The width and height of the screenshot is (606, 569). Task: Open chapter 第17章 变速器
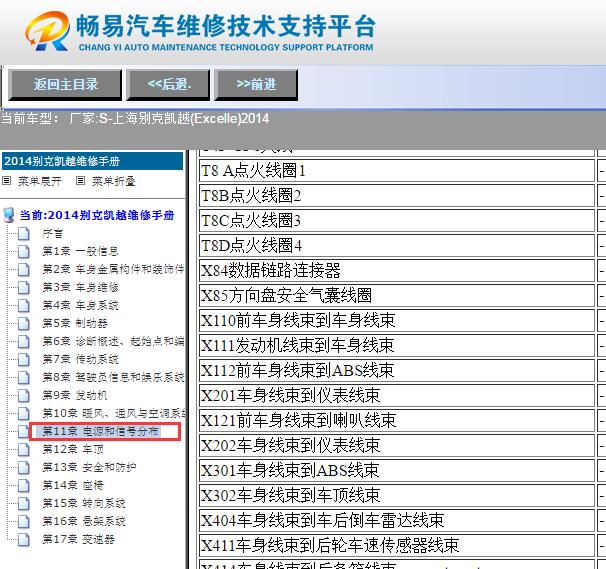(78, 539)
